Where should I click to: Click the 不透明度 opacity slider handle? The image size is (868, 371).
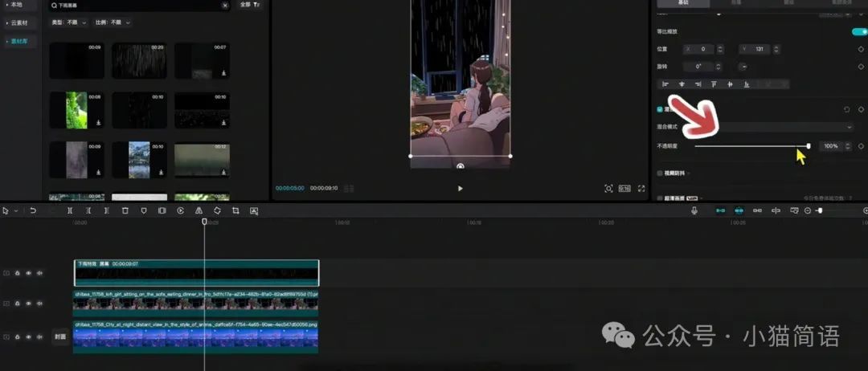click(809, 146)
